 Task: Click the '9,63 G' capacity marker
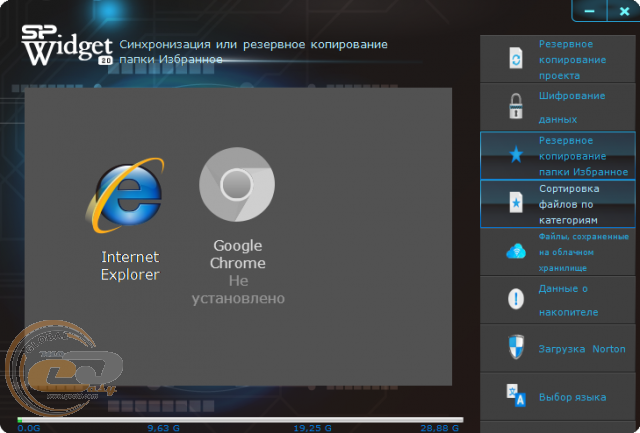point(163,428)
